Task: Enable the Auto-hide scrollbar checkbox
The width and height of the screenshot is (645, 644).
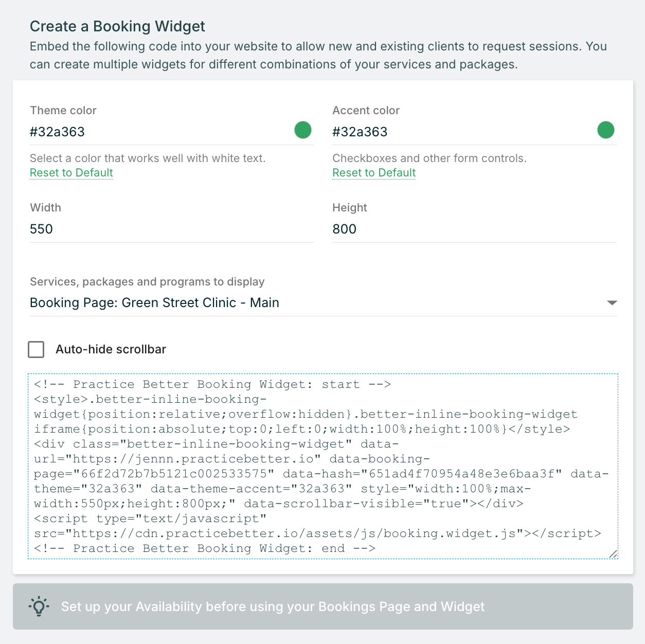Action: click(36, 349)
